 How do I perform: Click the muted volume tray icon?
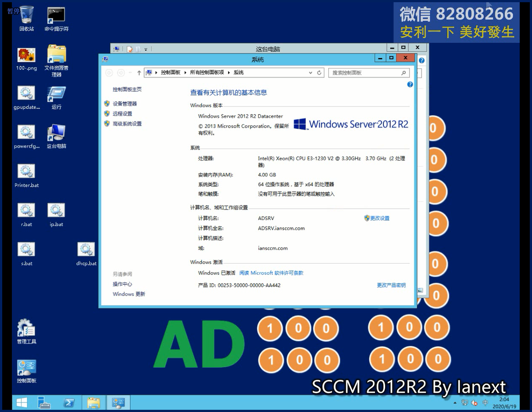(474, 403)
